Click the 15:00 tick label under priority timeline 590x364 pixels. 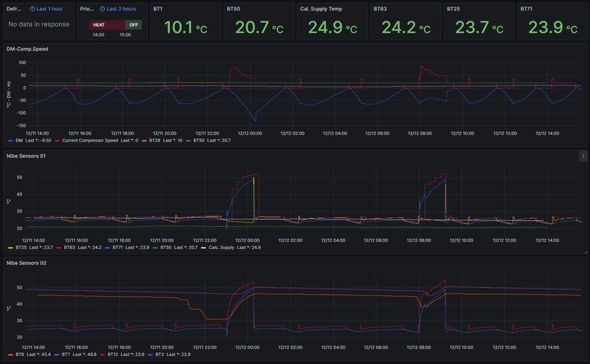pyautogui.click(x=125, y=35)
